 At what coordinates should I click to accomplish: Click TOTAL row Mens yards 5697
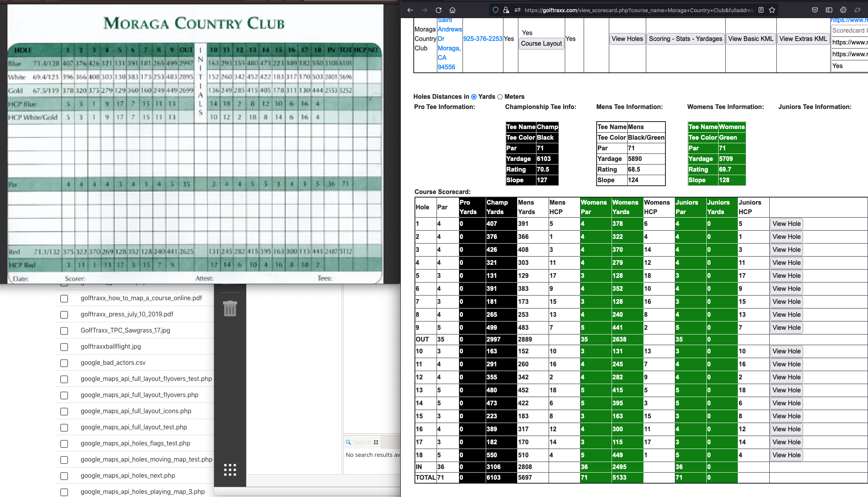tap(533, 478)
